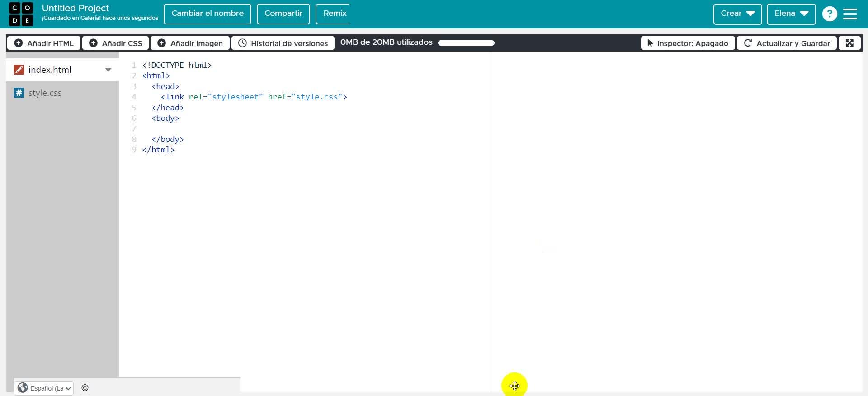Screen dimensions: 868x396
Task: Click the yellow move cursor handle
Action: click(x=514, y=385)
